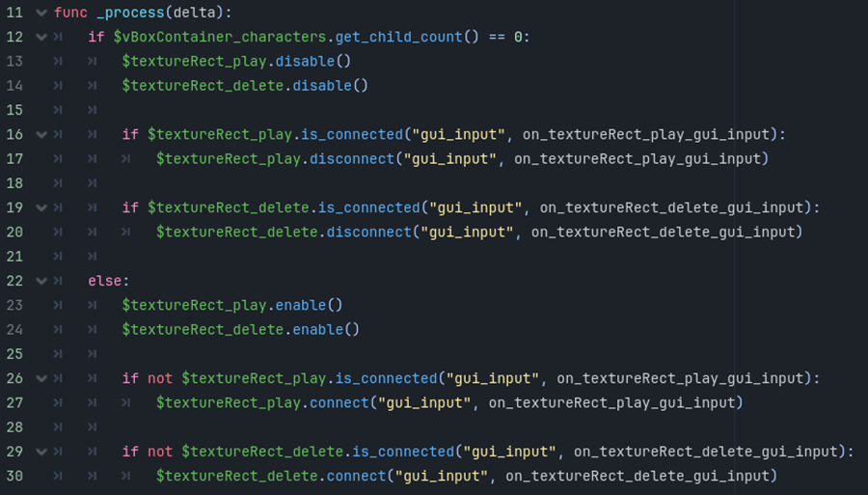Click the else keyword on line 22

tap(105, 281)
